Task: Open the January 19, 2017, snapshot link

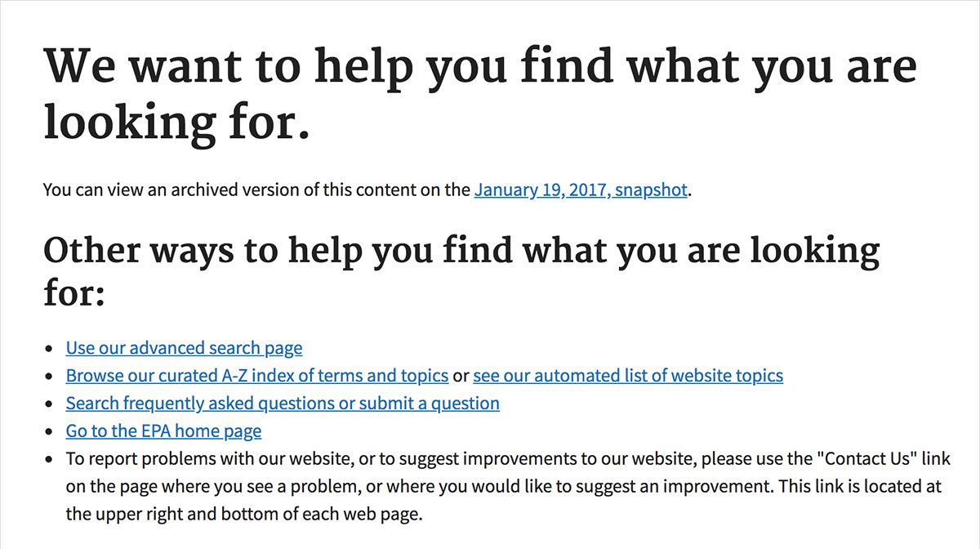Action: point(581,190)
